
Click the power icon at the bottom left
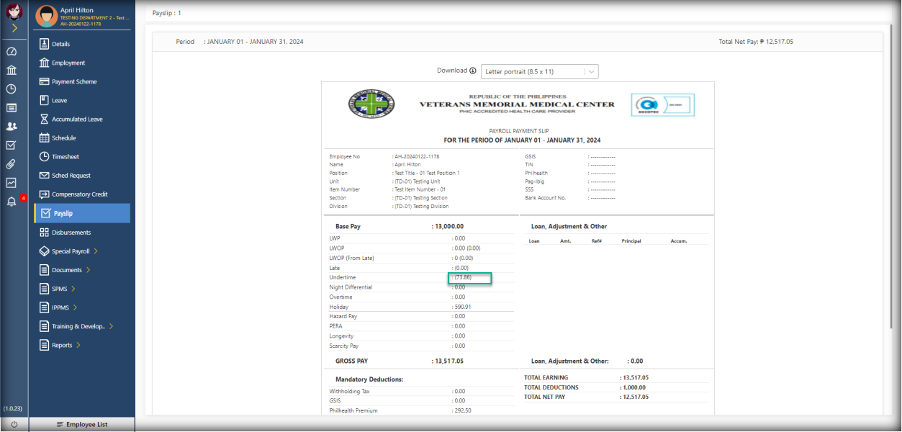click(13, 424)
